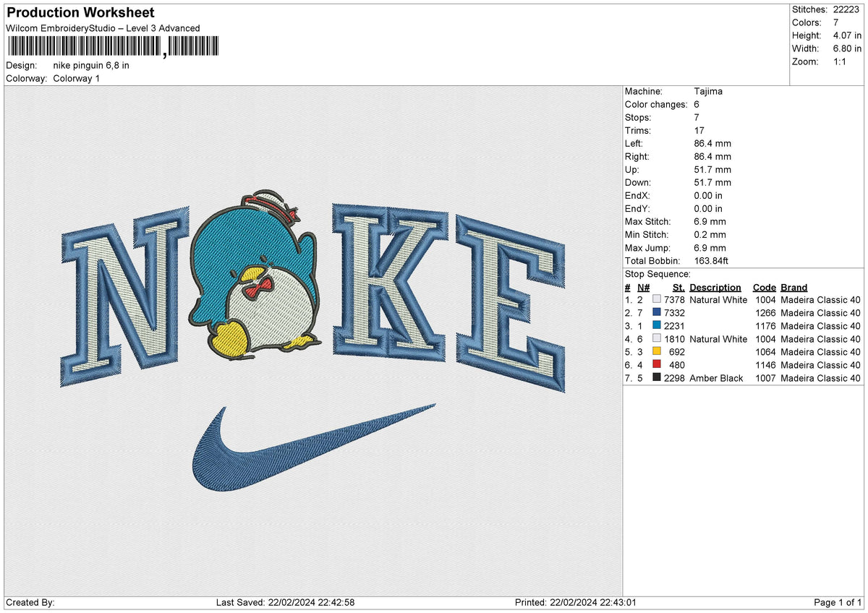Select the Color changes value 6
868x613 pixels.
pos(697,104)
